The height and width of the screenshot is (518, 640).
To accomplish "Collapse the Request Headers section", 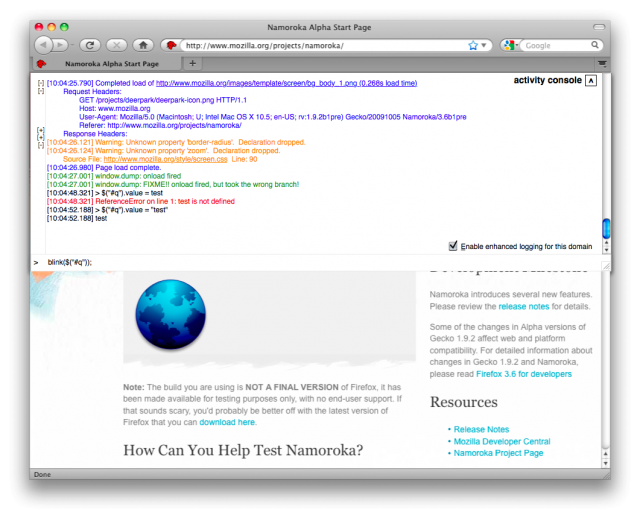I will [x=40, y=91].
